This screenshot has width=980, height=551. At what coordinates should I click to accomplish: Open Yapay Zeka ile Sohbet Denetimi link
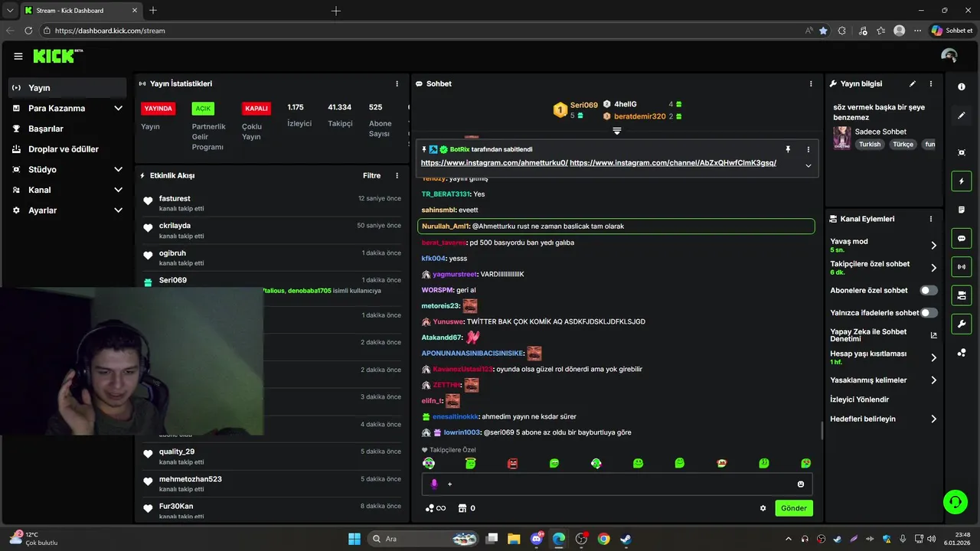click(884, 335)
